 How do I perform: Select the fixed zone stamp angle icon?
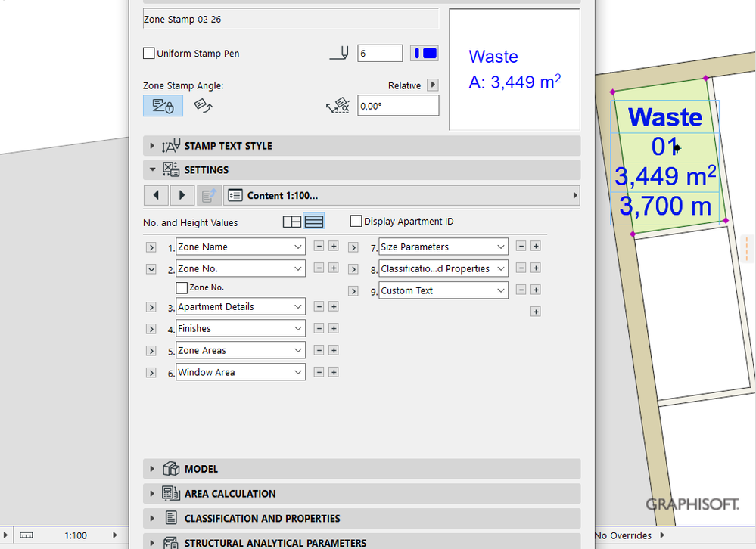pyautogui.click(x=162, y=105)
